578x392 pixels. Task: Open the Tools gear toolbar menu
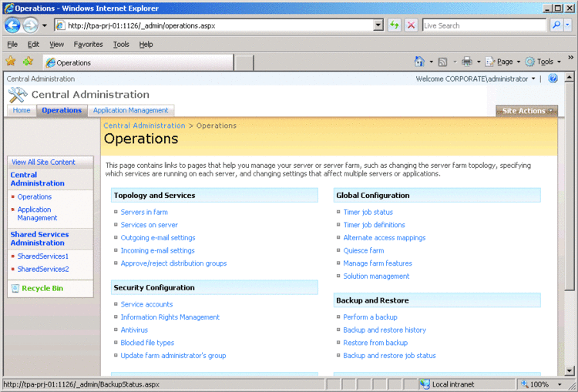tap(543, 62)
